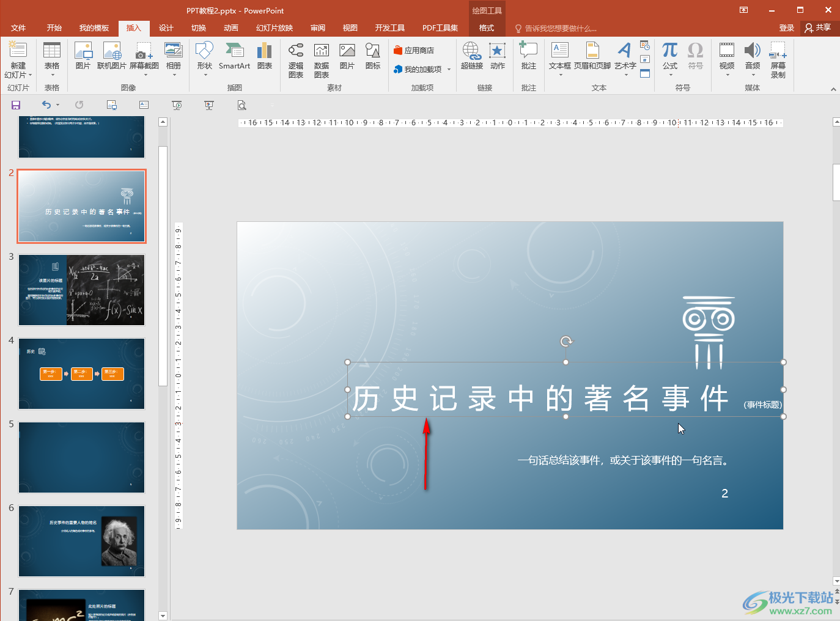This screenshot has width=840, height=621.
Task: Click the print preview magnifier icon
Action: (242, 105)
